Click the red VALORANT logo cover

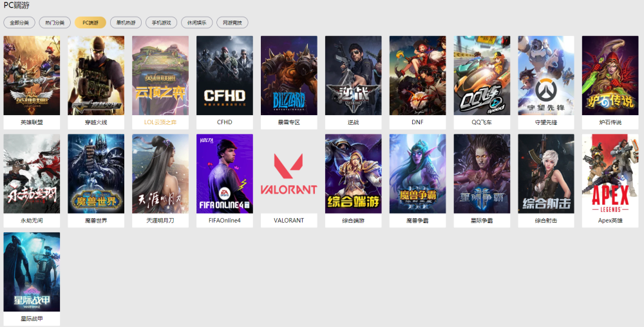(x=289, y=174)
